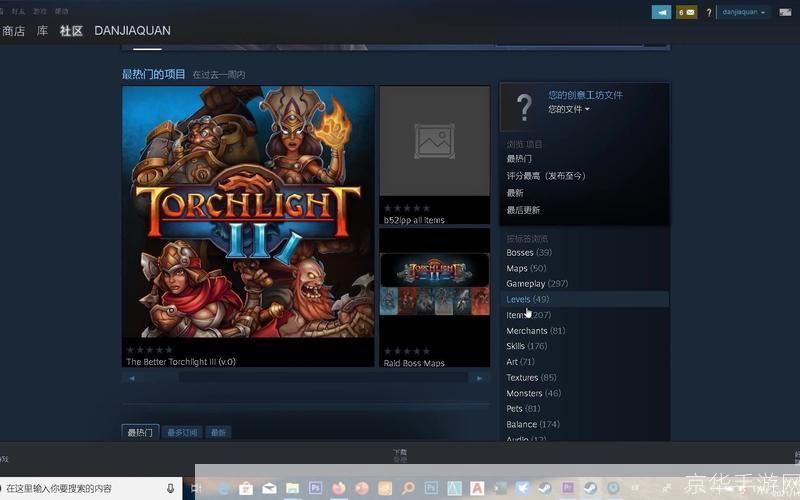Browse 最热门 in the sidebar list
The image size is (800, 500).
pyautogui.click(x=519, y=159)
